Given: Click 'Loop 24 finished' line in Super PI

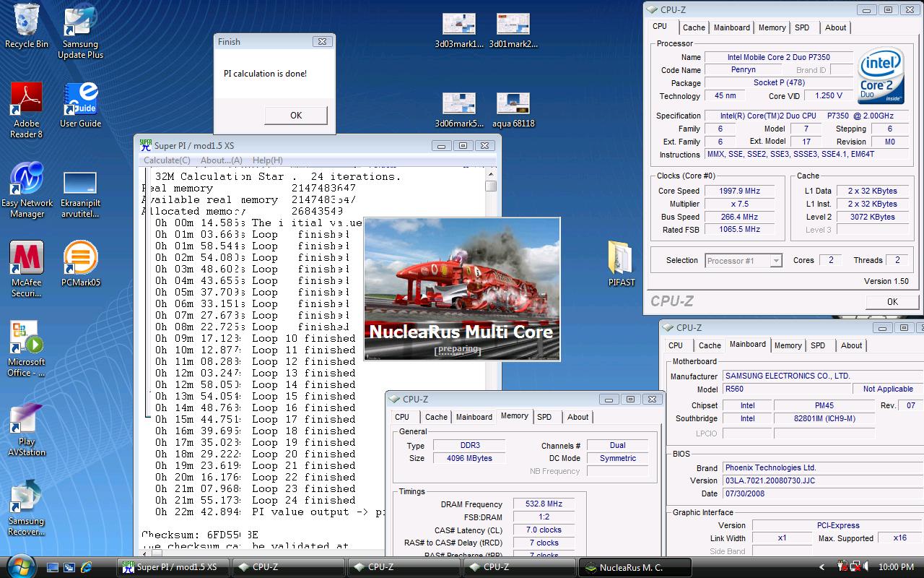Looking at the screenshot, I should (x=256, y=500).
